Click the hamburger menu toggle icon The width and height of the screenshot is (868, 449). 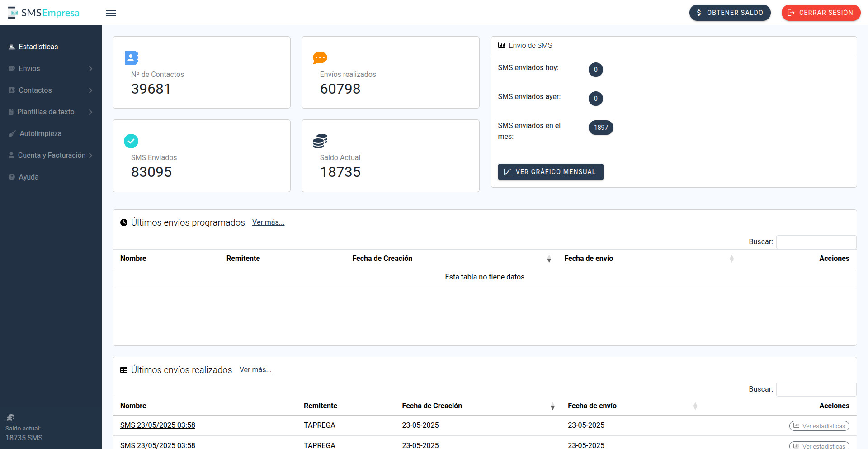pyautogui.click(x=111, y=13)
